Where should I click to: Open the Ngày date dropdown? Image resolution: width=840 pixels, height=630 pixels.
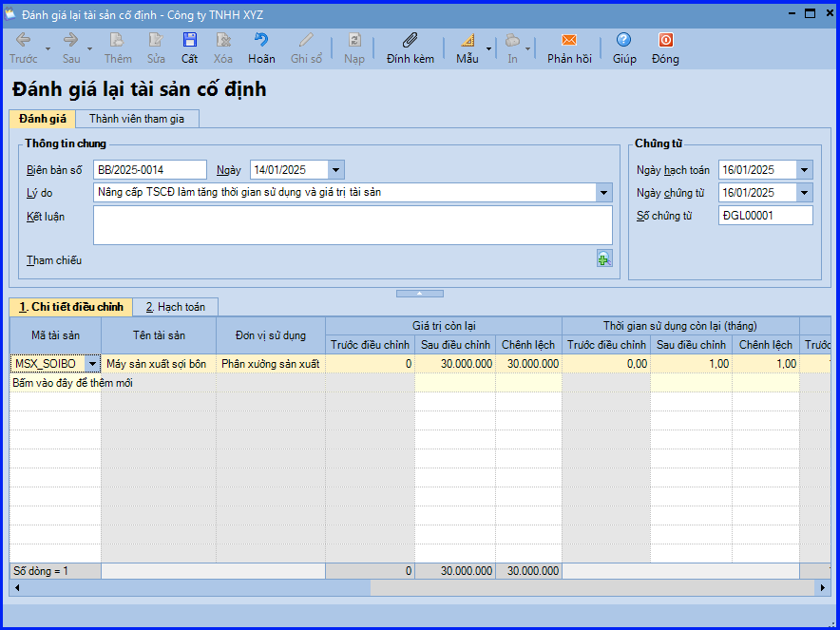pos(336,170)
